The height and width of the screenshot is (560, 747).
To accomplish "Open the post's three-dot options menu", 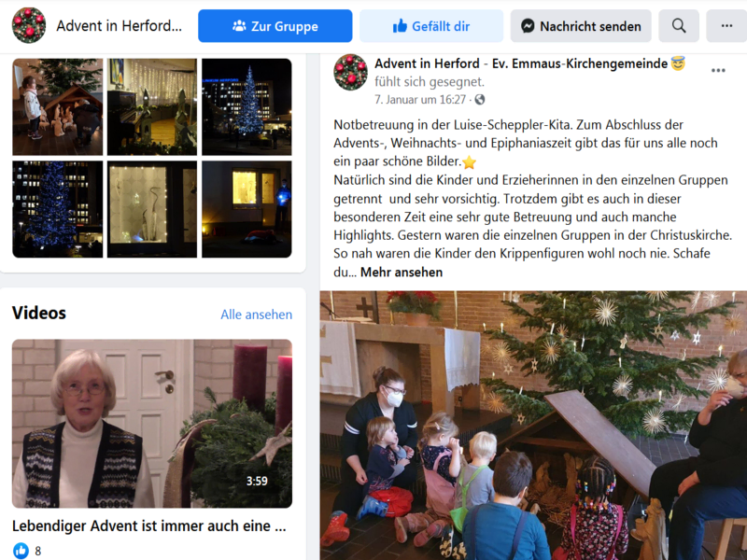I will [x=718, y=71].
